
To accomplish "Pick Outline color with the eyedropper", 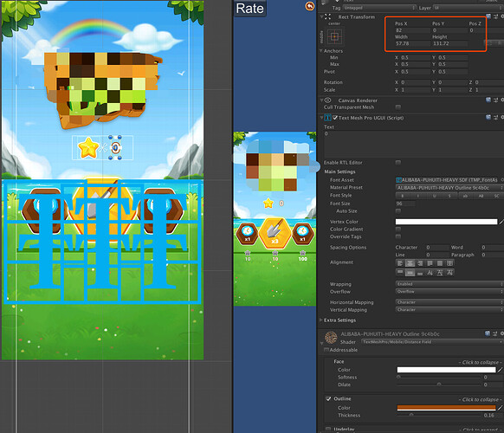I will tap(501, 408).
